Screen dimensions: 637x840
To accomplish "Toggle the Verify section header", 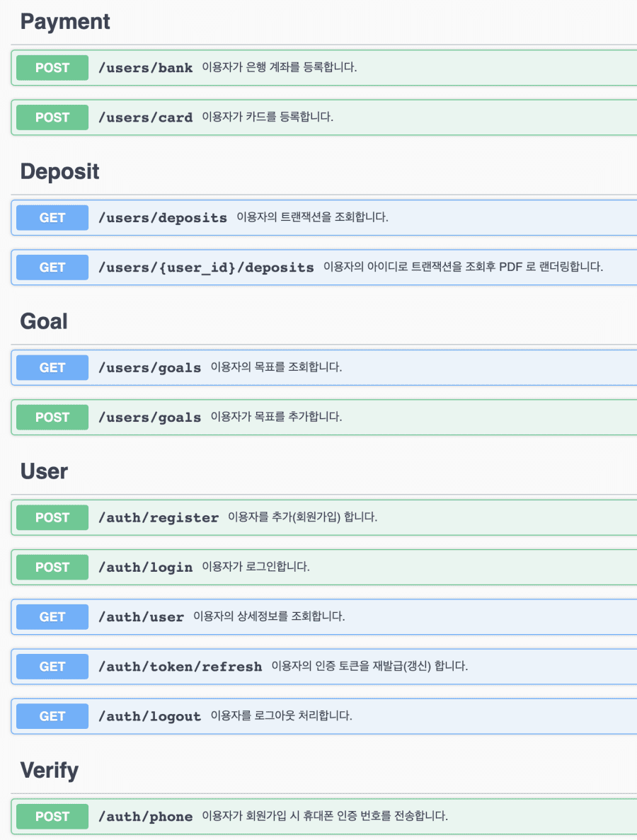I will (50, 771).
